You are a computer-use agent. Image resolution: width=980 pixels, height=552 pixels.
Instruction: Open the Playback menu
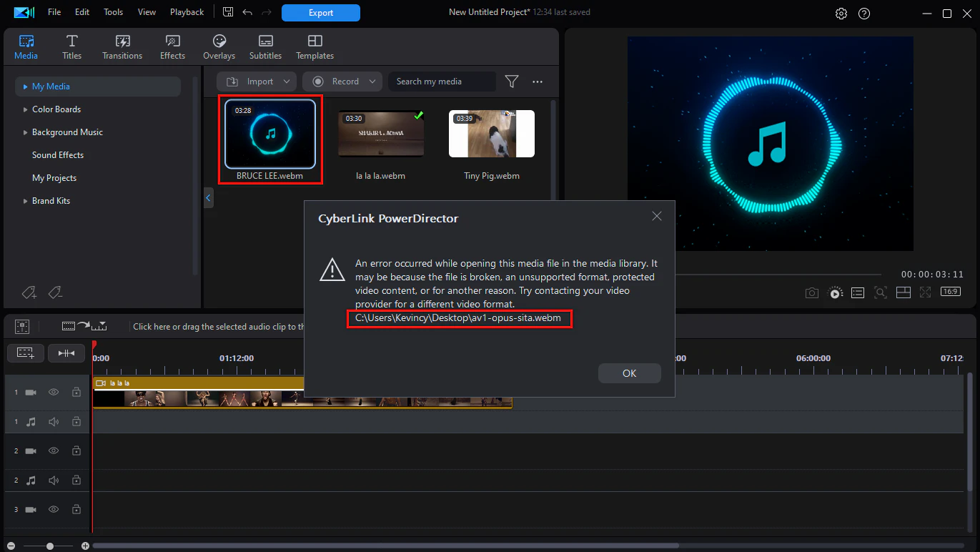tap(187, 12)
